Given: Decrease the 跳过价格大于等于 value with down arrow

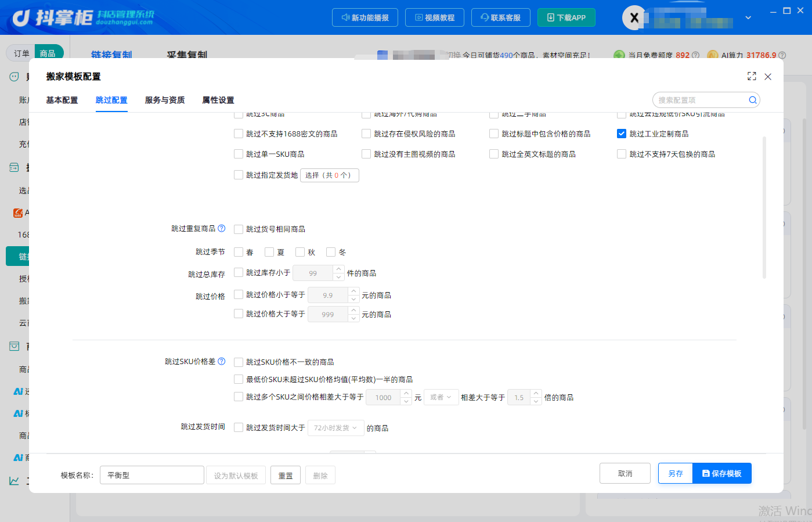Looking at the screenshot, I should [353, 318].
